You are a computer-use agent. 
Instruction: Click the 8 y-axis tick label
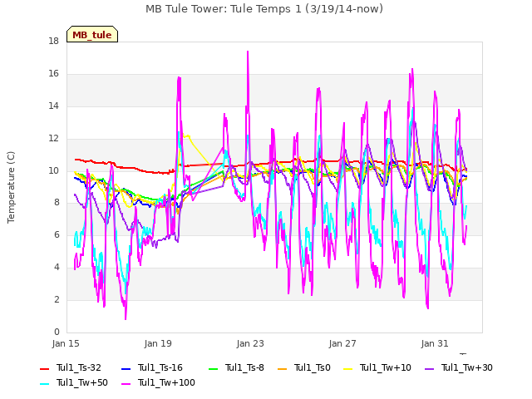[x=57, y=203]
